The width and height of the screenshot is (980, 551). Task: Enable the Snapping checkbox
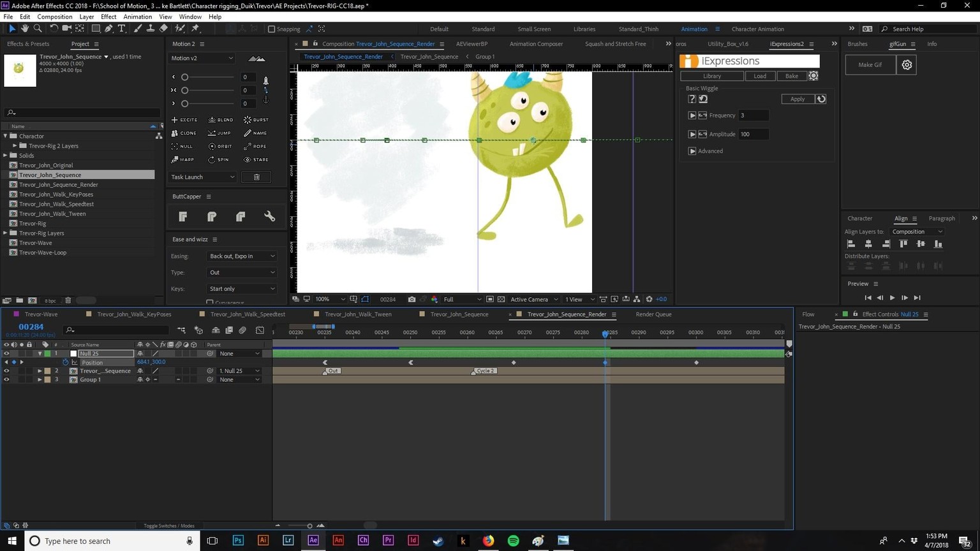pos(272,29)
